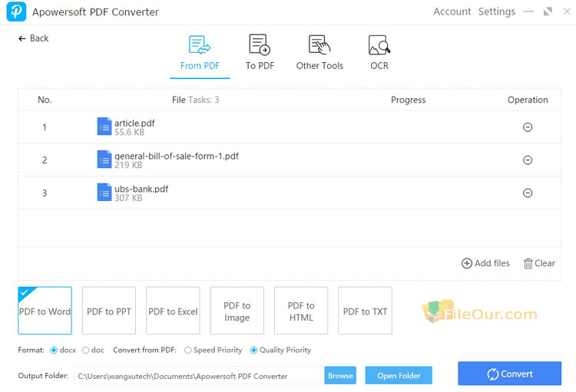576x392 pixels.
Task: Select the ubs-bank.pdf file name
Action: coord(141,189)
